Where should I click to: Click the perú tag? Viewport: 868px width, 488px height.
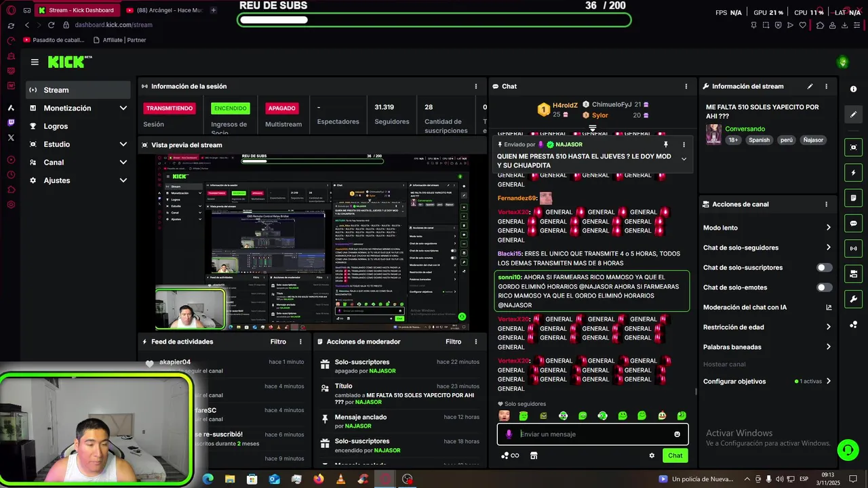[x=786, y=140]
